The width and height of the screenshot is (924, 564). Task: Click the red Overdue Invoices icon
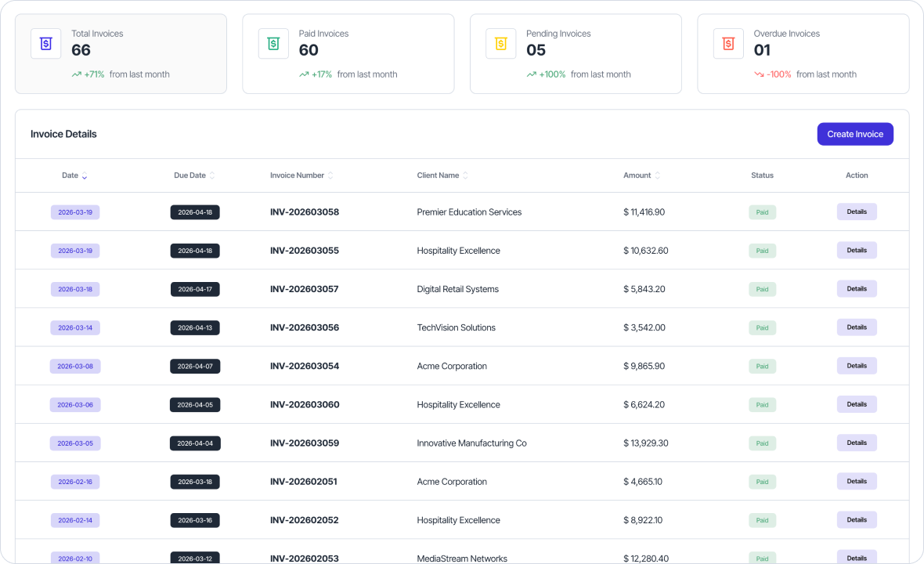(728, 44)
